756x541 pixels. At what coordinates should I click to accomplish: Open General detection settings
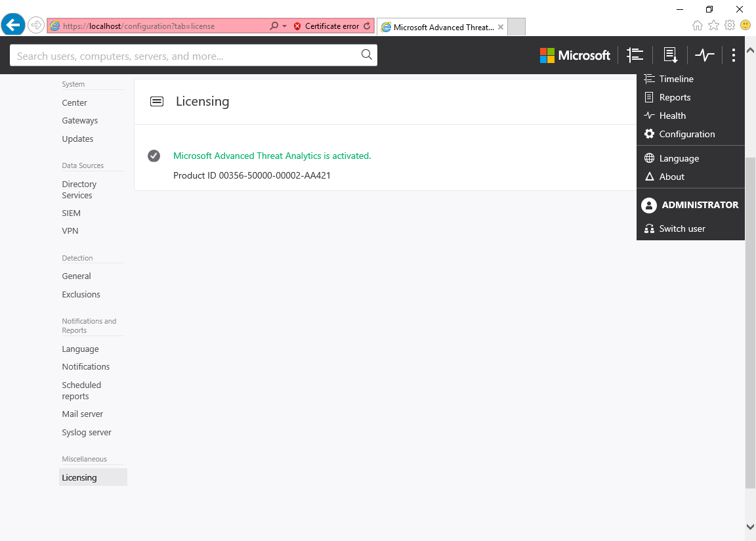(x=76, y=276)
